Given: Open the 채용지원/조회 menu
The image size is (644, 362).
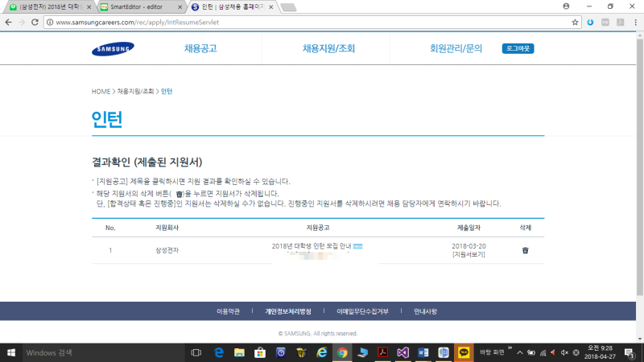Looking at the screenshot, I should [328, 48].
